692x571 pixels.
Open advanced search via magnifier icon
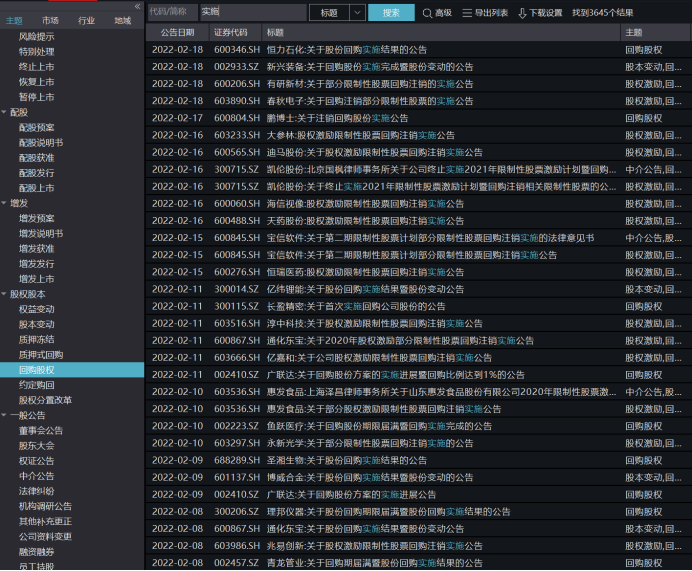click(x=427, y=13)
